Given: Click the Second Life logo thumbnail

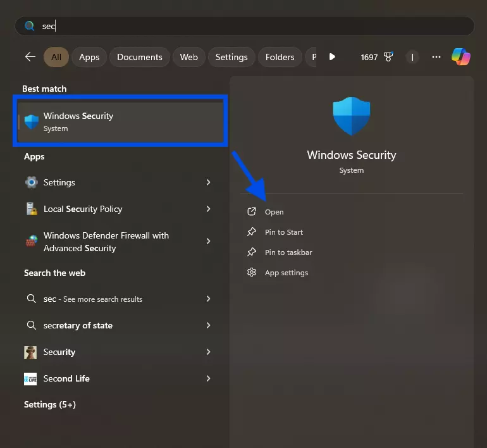Looking at the screenshot, I should (x=30, y=379).
